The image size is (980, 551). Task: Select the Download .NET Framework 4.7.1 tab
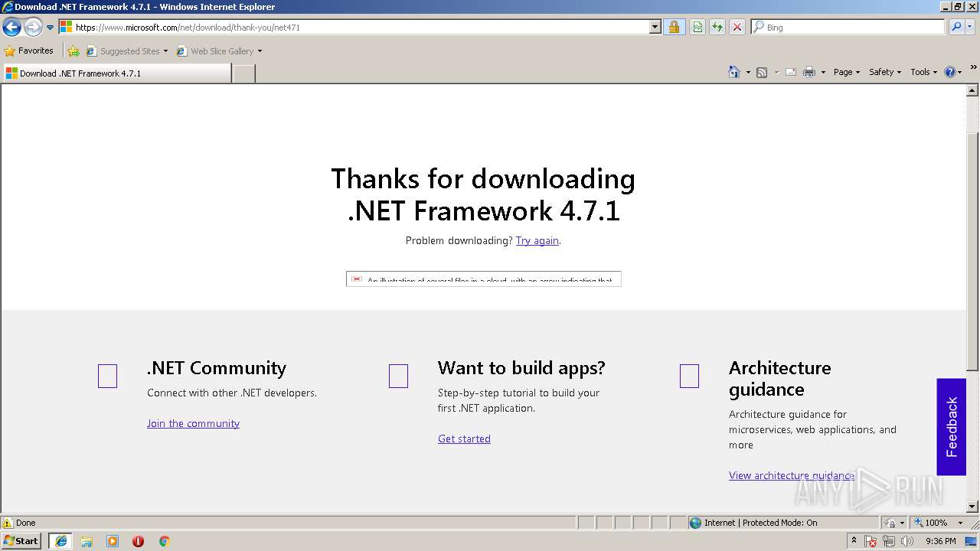pyautogui.click(x=116, y=73)
